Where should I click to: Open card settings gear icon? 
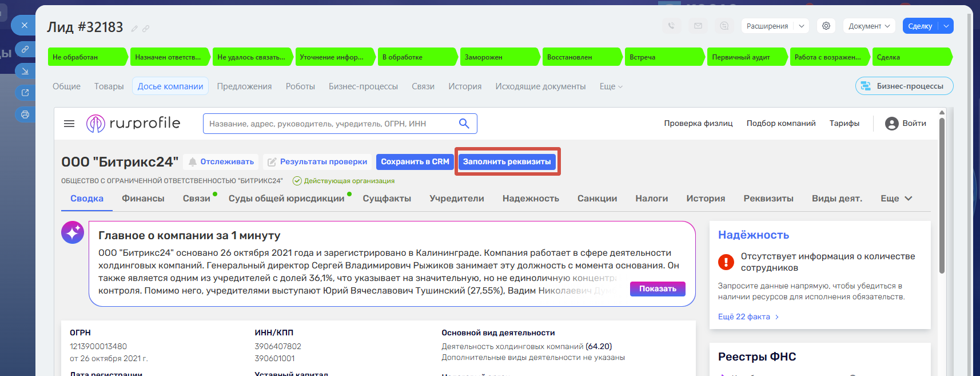tap(826, 26)
